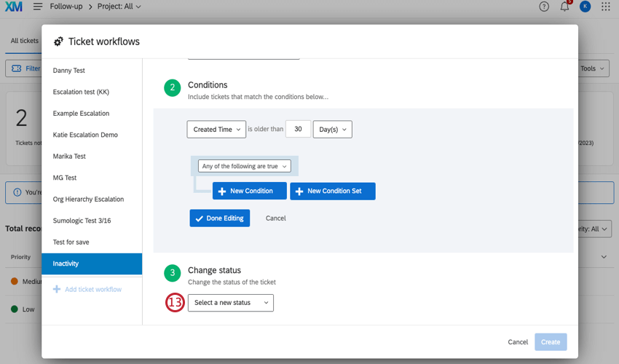Open the notifications bell
The width and height of the screenshot is (619, 364).
point(565,7)
